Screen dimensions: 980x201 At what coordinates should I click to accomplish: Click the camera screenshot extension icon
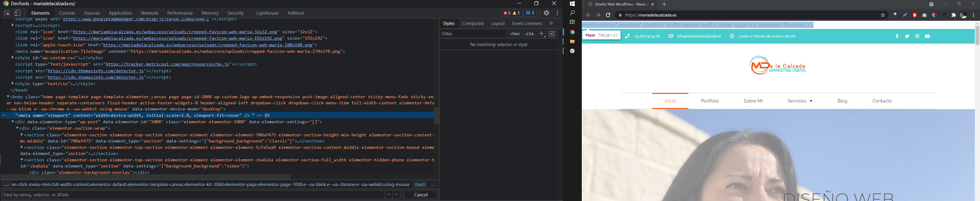[924, 16]
